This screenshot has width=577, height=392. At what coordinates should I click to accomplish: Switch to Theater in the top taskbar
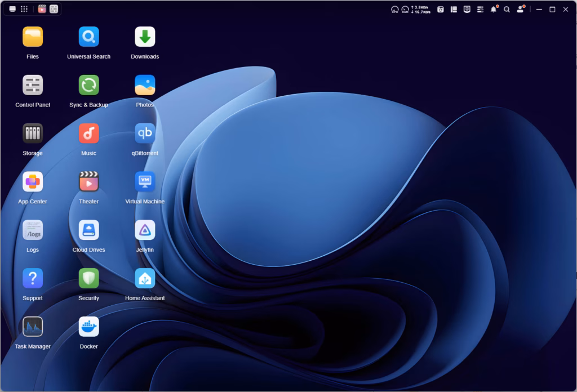tap(42, 9)
